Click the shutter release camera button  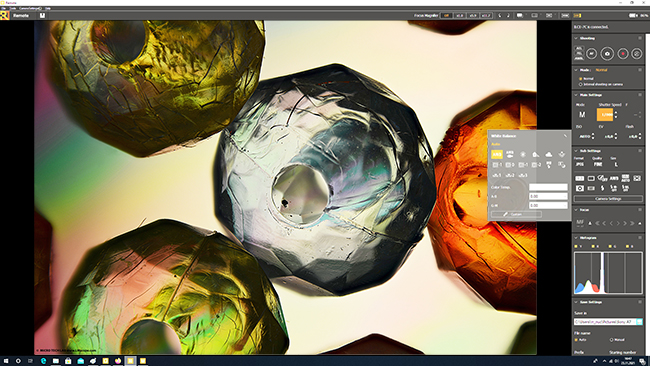point(607,53)
